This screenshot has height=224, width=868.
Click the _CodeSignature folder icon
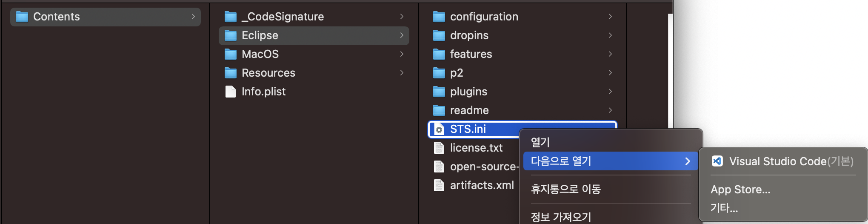tap(231, 17)
